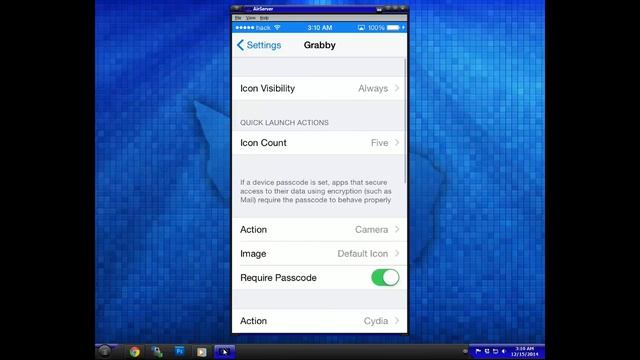Screen dimensions: 640x360
Task: Change the Action set to Camera
Action: (319, 229)
